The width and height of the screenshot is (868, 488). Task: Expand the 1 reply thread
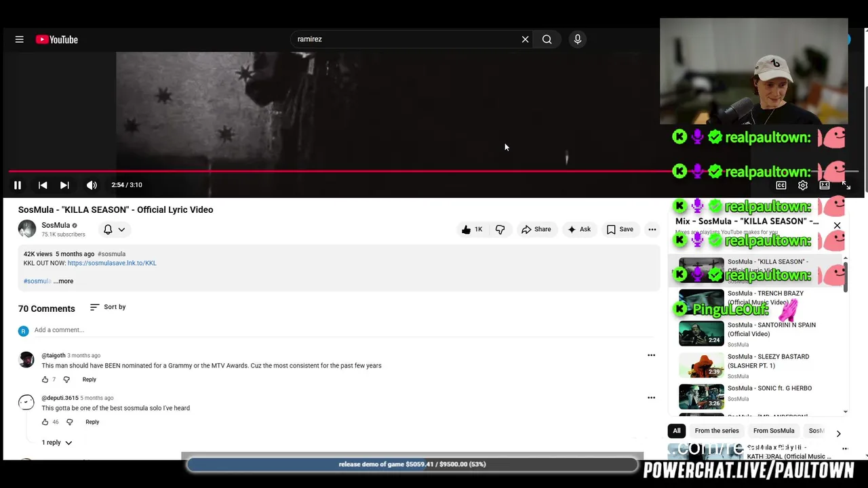click(57, 443)
